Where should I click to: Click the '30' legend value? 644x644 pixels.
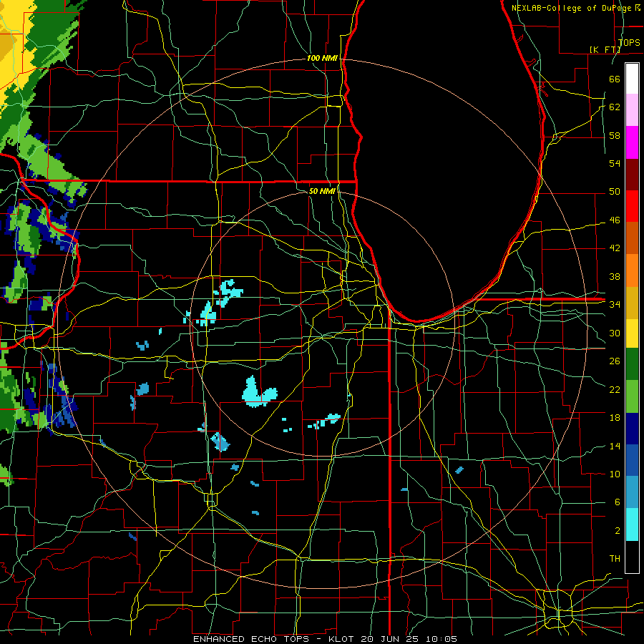click(x=615, y=333)
